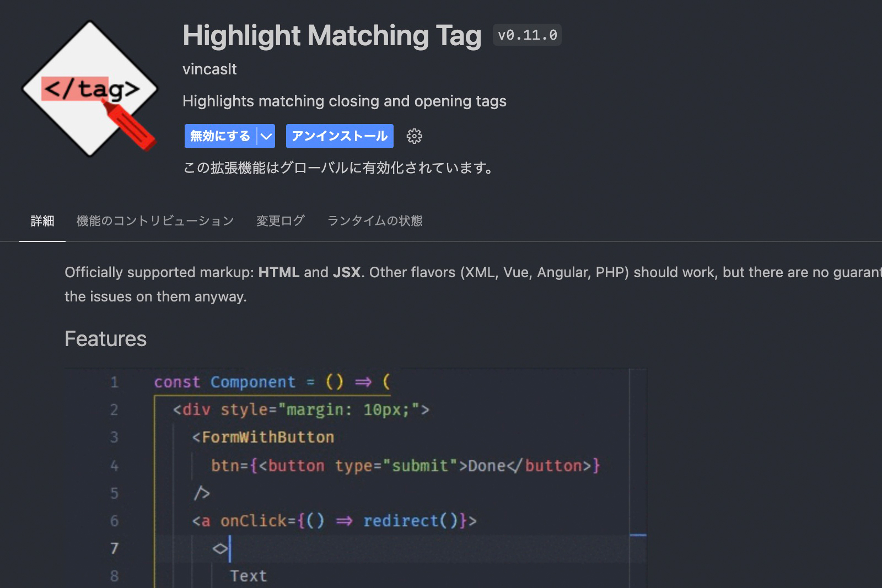
Task: Click the Highlight Matching Tag title
Action: (332, 35)
